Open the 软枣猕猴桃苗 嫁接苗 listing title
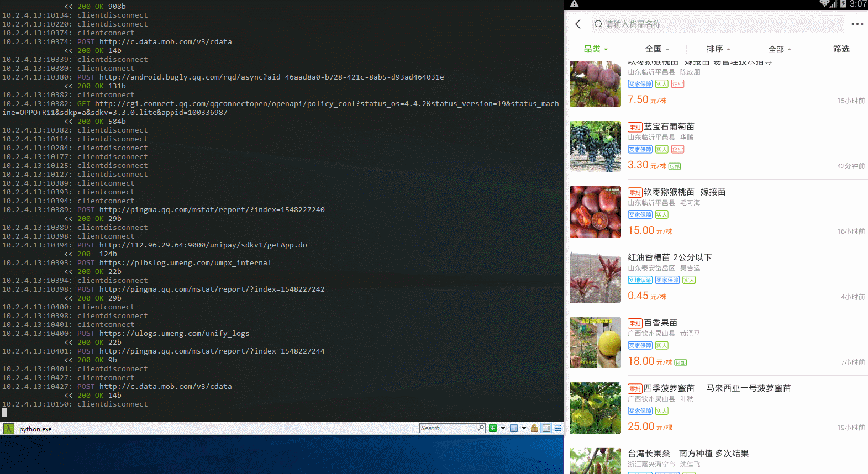This screenshot has height=474, width=868. click(x=685, y=192)
